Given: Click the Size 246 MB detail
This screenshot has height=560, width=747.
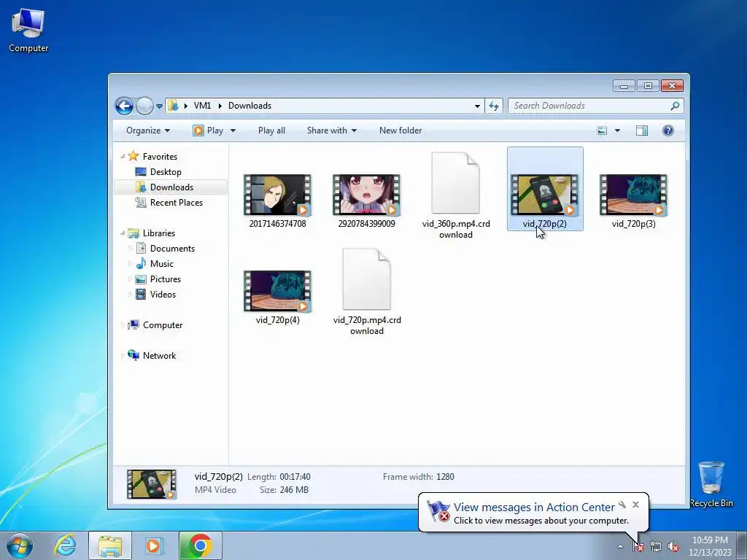Looking at the screenshot, I should (284, 489).
